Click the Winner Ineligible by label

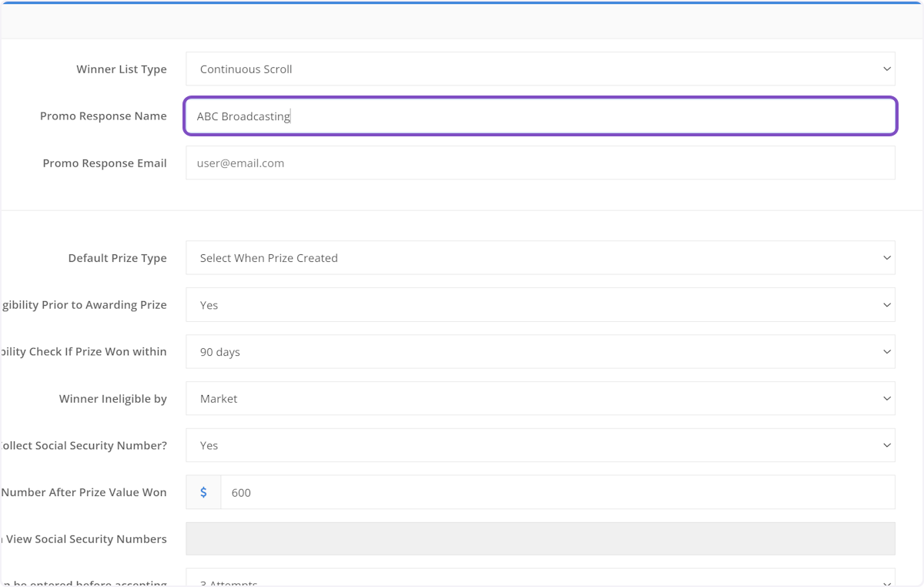112,398
